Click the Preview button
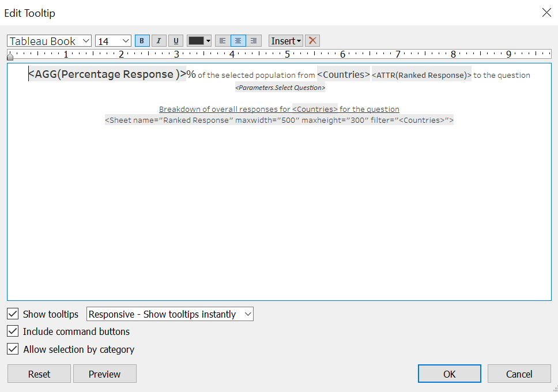558x392 pixels. pyautogui.click(x=104, y=374)
